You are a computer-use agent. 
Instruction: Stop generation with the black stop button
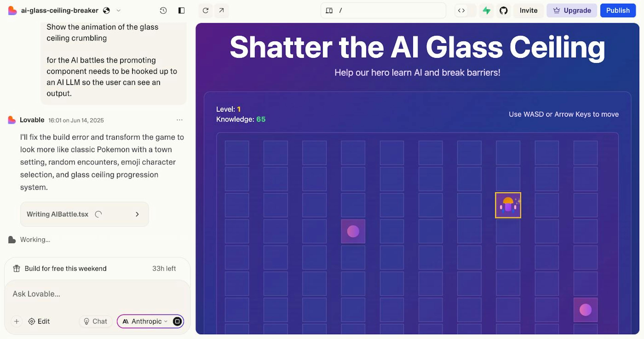[177, 321]
